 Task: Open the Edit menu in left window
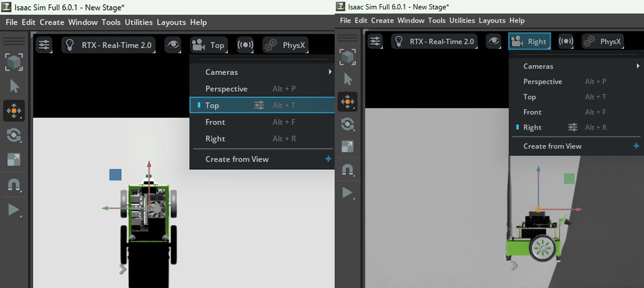[29, 22]
